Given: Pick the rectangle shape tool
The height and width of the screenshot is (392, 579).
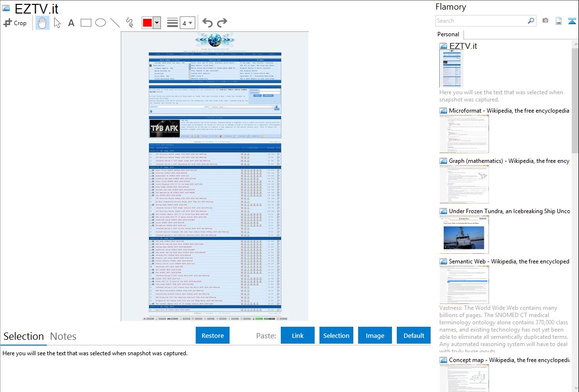Looking at the screenshot, I should [86, 23].
